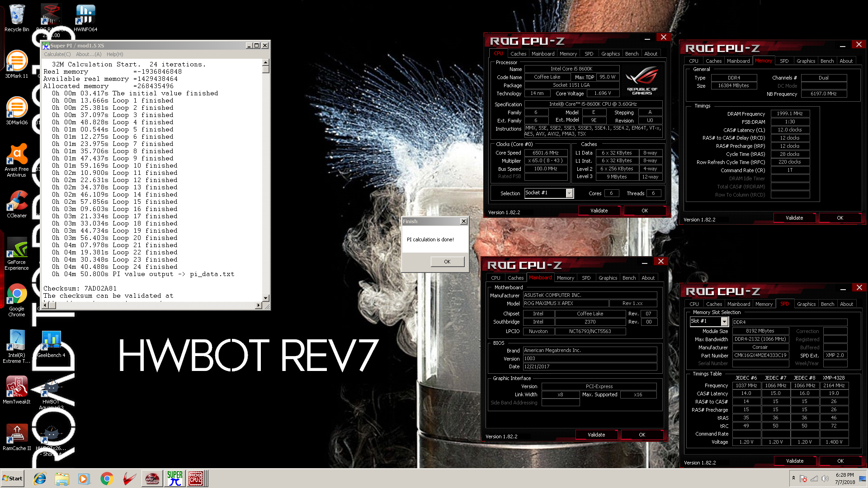Screen dimensions: 868x488
Task: Open media player taskbar icon
Action: coord(84,479)
